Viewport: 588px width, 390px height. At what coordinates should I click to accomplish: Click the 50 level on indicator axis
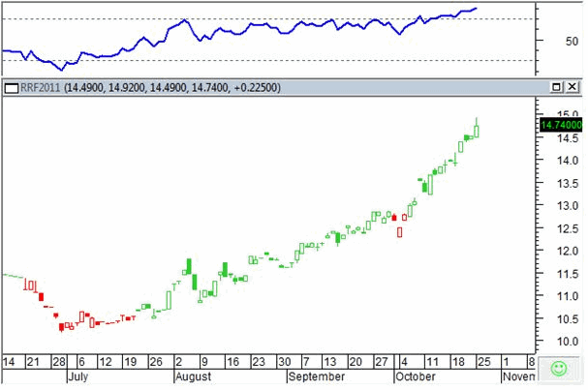pyautogui.click(x=572, y=42)
